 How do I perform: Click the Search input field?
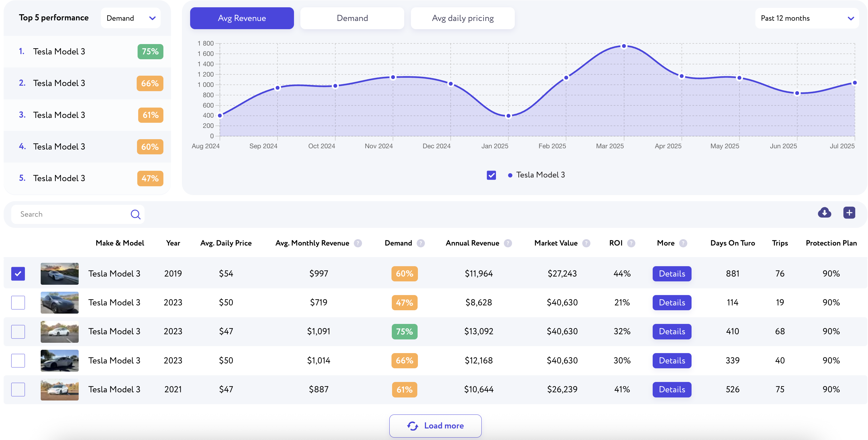[78, 214]
